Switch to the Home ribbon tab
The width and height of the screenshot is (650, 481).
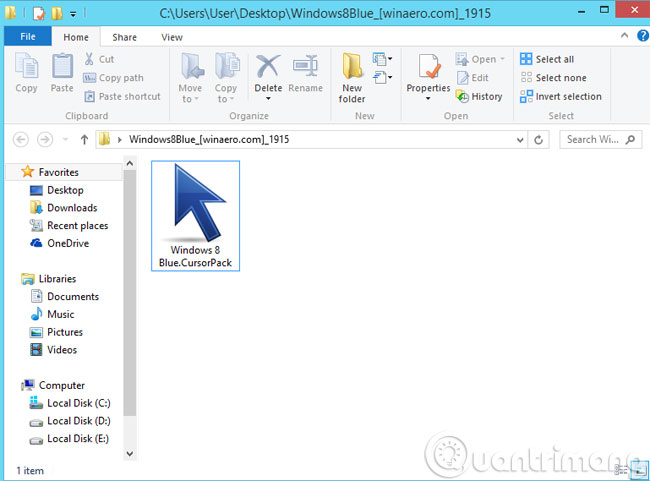click(76, 37)
